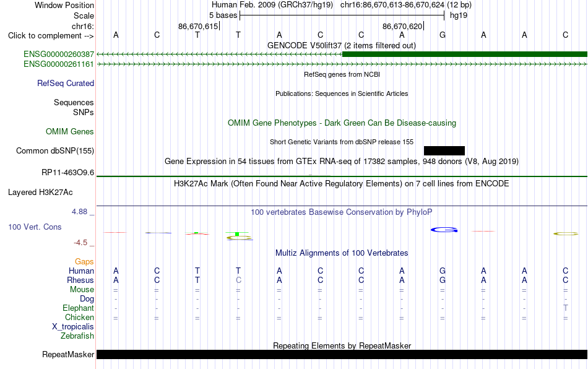Viewport: 588px width, 369px height.
Task: Click 'Publications: Sequences in Scientific Articles' title
Action: (342, 93)
